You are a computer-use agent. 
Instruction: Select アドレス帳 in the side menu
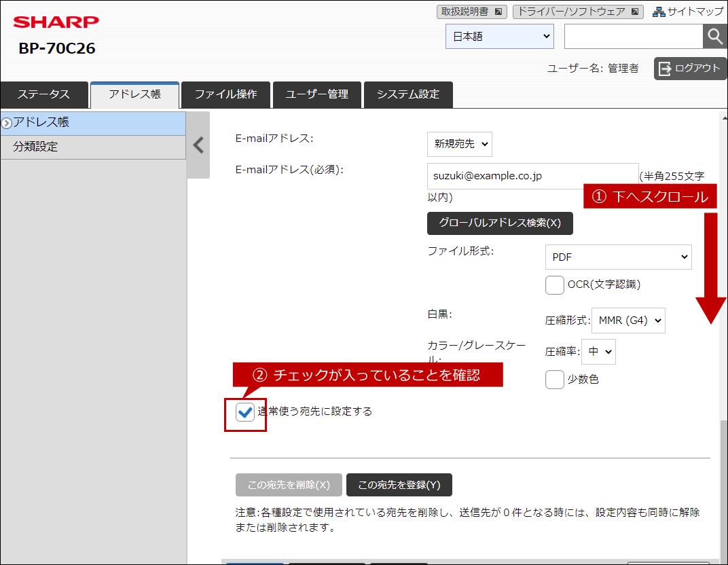93,123
